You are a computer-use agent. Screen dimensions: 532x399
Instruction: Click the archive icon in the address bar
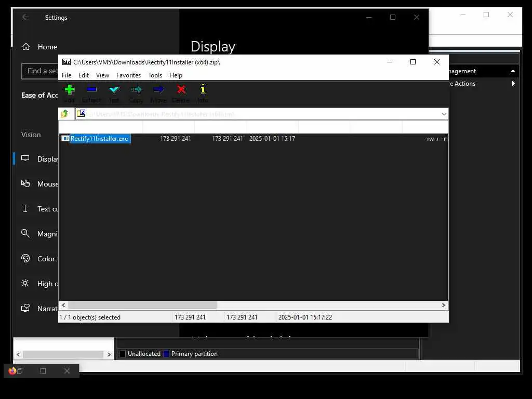click(81, 113)
